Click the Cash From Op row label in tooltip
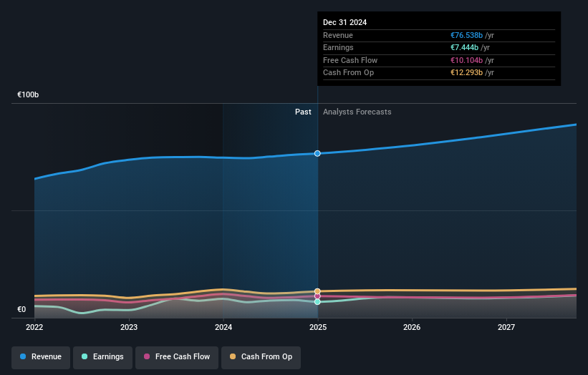 pyautogui.click(x=348, y=73)
